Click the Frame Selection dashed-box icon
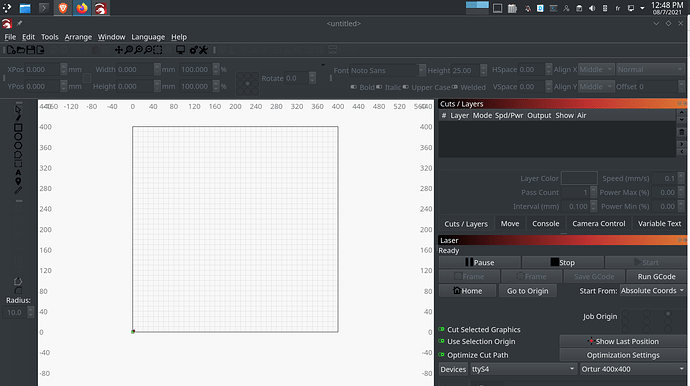The width and height of the screenshot is (690, 386). [158, 50]
